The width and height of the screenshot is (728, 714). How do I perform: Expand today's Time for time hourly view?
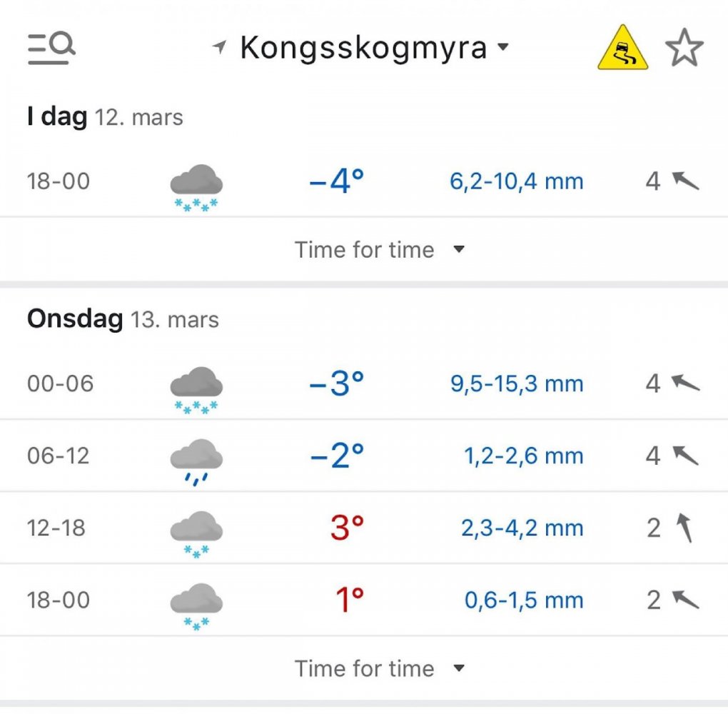pos(379,250)
